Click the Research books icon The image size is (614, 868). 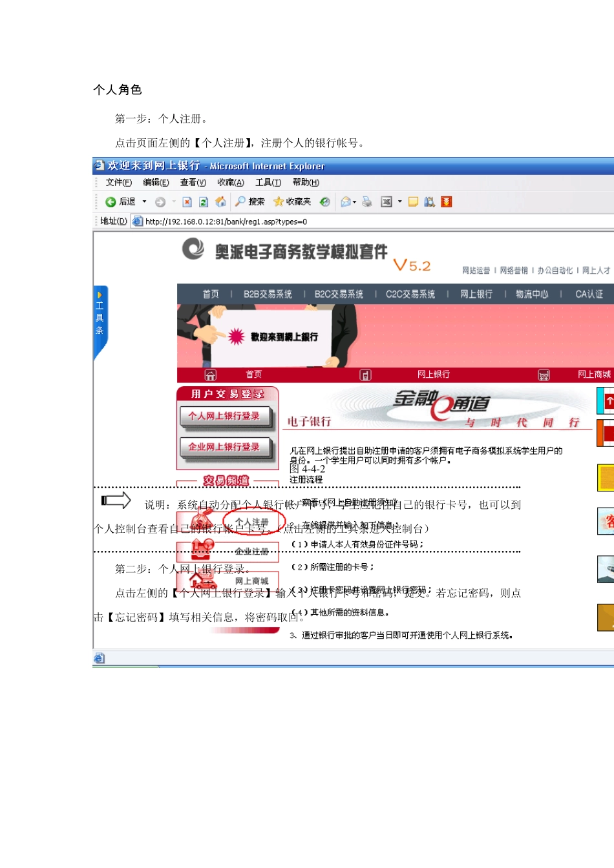pos(430,202)
